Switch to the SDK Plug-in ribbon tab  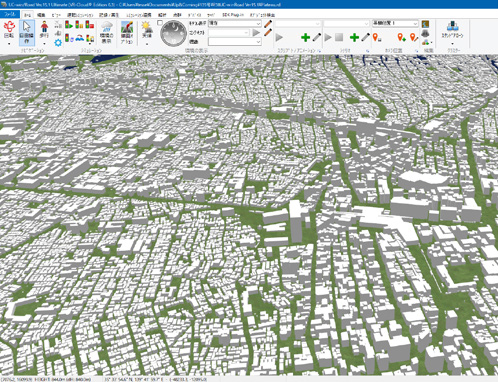[x=233, y=15]
